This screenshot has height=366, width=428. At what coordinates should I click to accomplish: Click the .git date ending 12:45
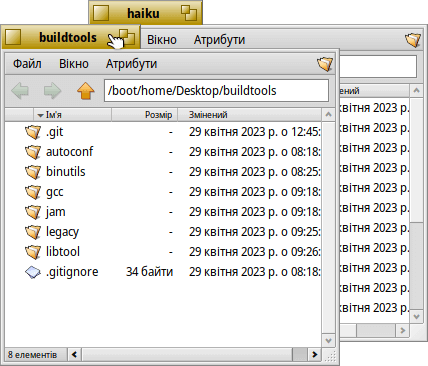tap(254, 132)
